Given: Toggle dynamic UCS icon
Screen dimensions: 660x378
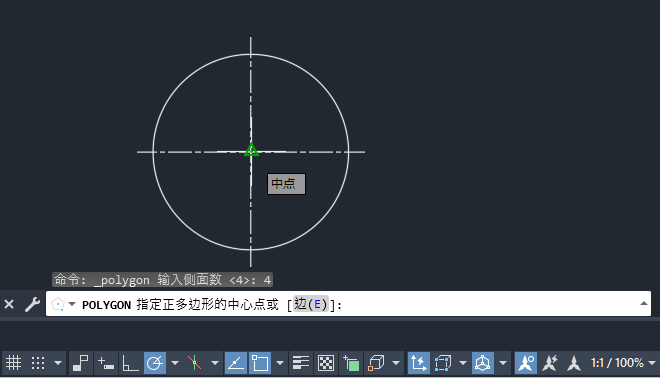Looking at the screenshot, I should coord(418,362).
